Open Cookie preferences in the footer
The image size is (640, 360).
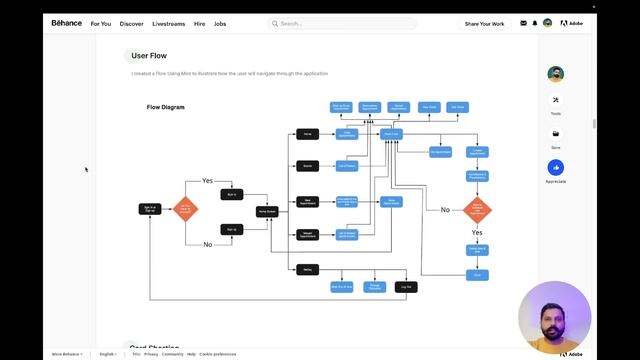pos(218,354)
